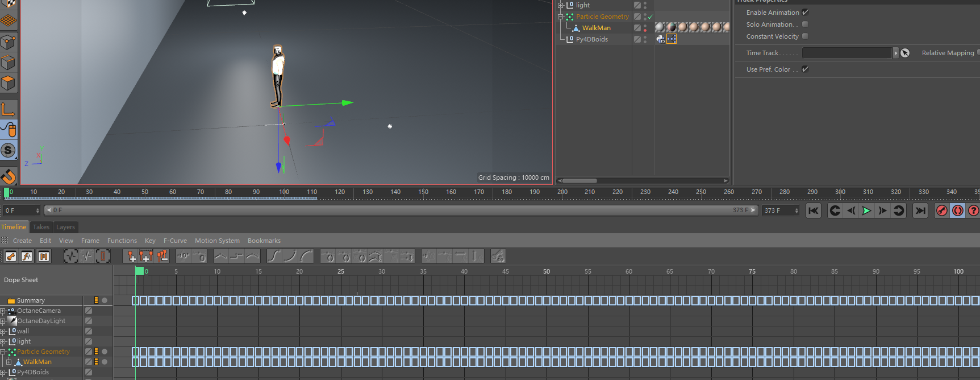Image resolution: width=980 pixels, height=380 pixels.
Task: Toggle solo dot on Summary row
Action: pyautogui.click(x=105, y=300)
